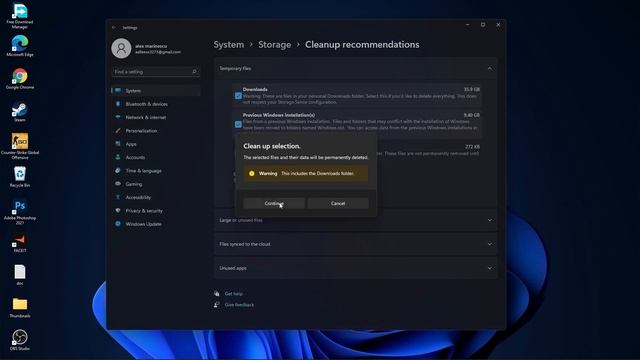Open Accessibility settings
This screenshot has width=640, height=360.
(x=156, y=197)
